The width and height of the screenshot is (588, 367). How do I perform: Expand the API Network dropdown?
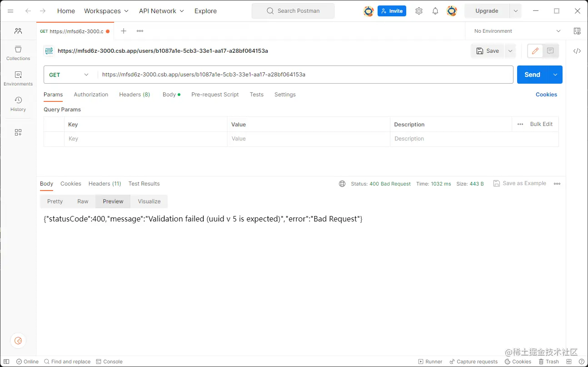(162, 11)
